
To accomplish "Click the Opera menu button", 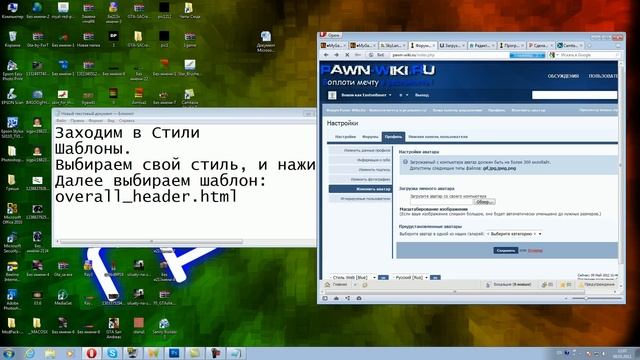I will click(330, 36).
